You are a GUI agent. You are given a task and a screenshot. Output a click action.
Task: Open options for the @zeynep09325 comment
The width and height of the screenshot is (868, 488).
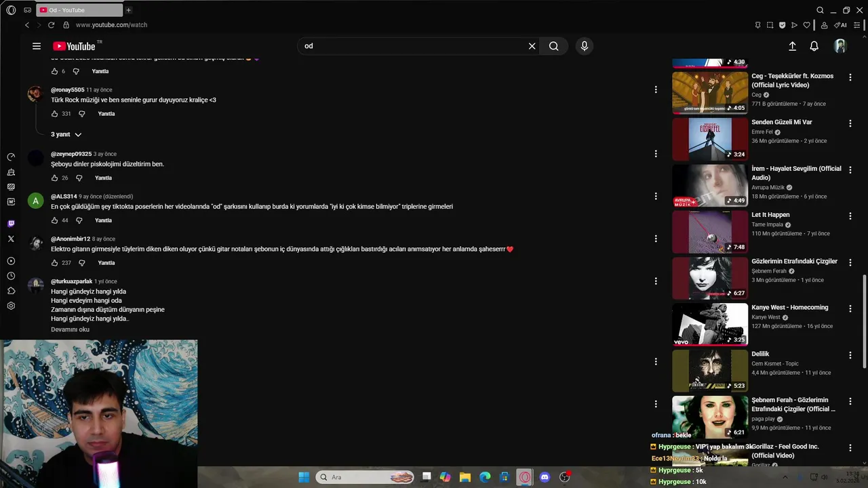pos(656,154)
